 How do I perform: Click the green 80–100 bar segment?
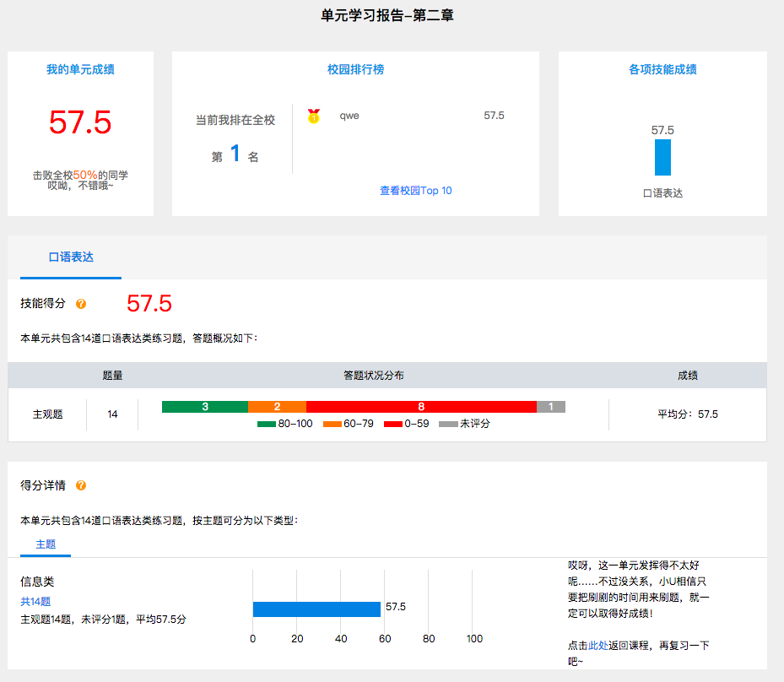pyautogui.click(x=205, y=407)
